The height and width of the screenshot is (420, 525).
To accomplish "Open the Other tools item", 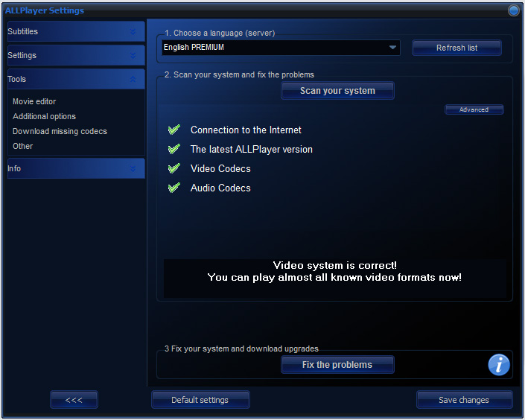I will (x=23, y=146).
